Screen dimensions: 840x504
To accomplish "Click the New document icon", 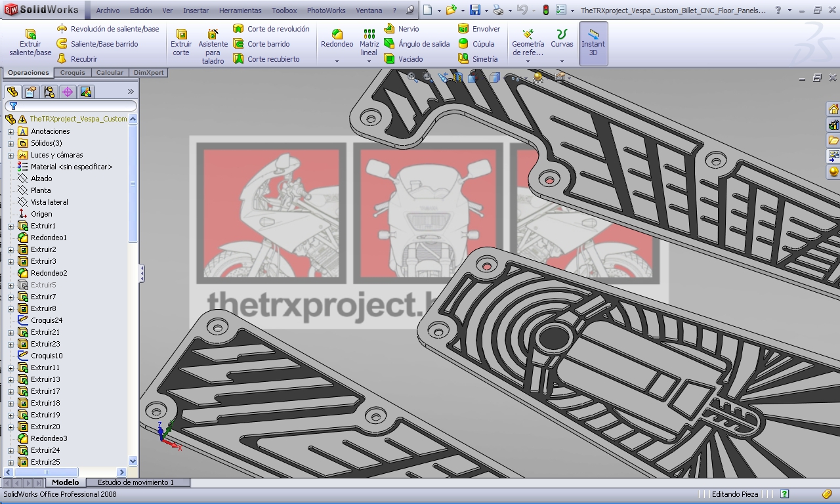I will pyautogui.click(x=427, y=10).
